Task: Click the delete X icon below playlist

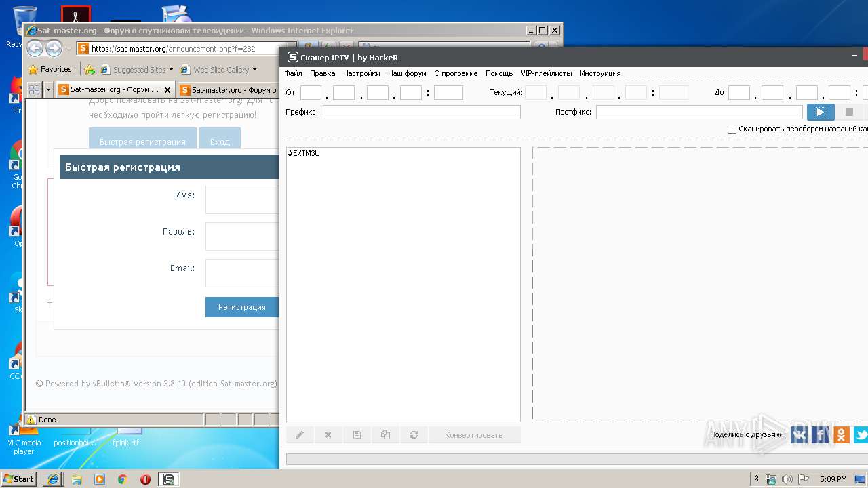Action: click(x=328, y=435)
